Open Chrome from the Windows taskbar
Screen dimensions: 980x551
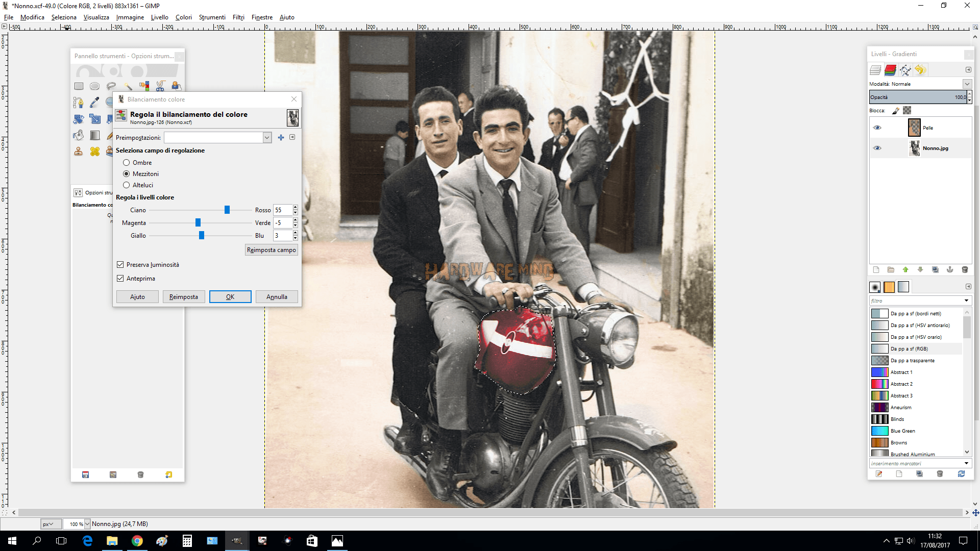pos(137,541)
